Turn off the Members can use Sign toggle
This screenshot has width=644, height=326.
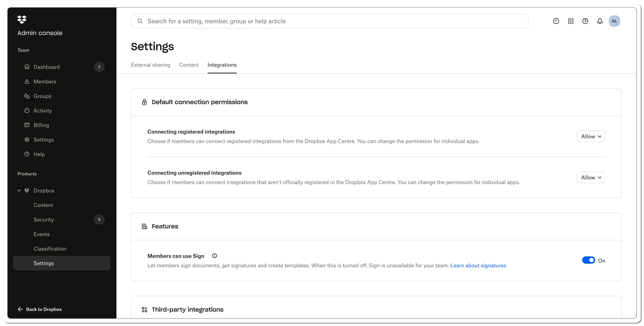[x=588, y=260]
